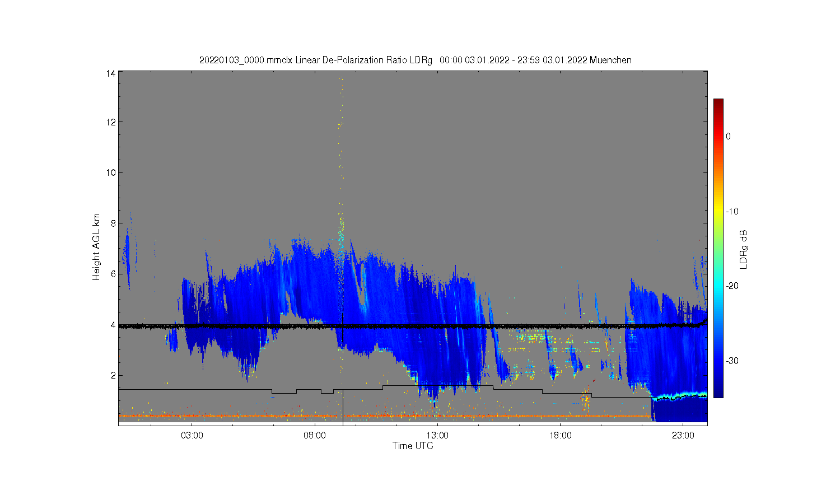Click the 14 km height tick label
840x504 pixels.
pyautogui.click(x=111, y=73)
